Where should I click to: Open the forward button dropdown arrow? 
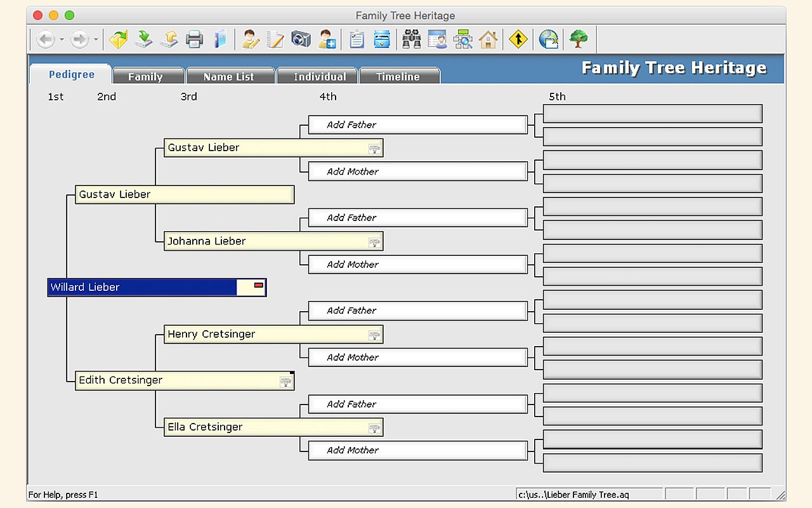point(96,40)
